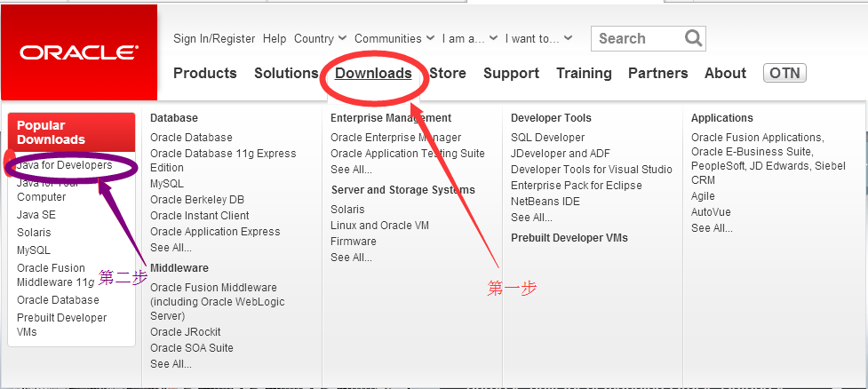Click Sign In/Register link
This screenshot has height=389, width=868.
click(214, 39)
